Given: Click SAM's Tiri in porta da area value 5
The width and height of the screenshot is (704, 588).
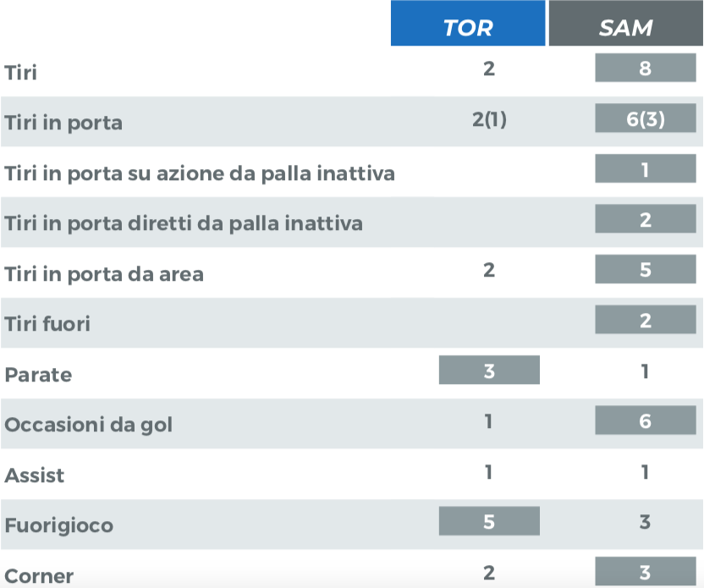Looking at the screenshot, I should (645, 270).
